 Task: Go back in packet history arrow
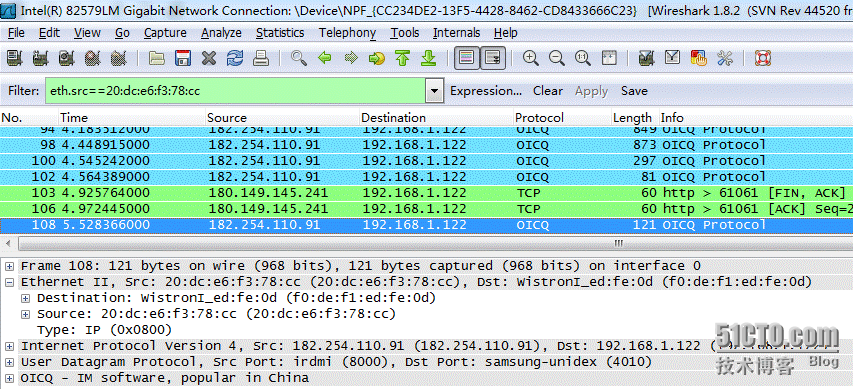[x=325, y=58]
